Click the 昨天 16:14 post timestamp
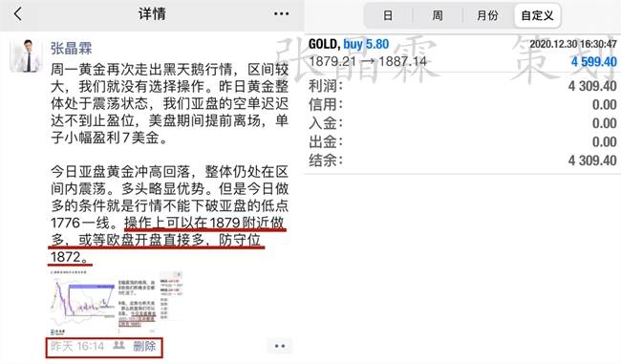621x364 pixels. (77, 346)
